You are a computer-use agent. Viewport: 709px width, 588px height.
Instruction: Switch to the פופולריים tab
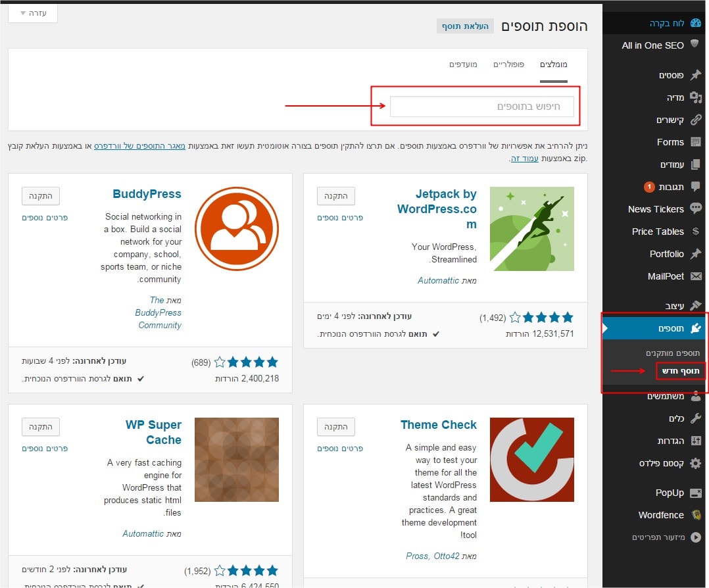[508, 64]
